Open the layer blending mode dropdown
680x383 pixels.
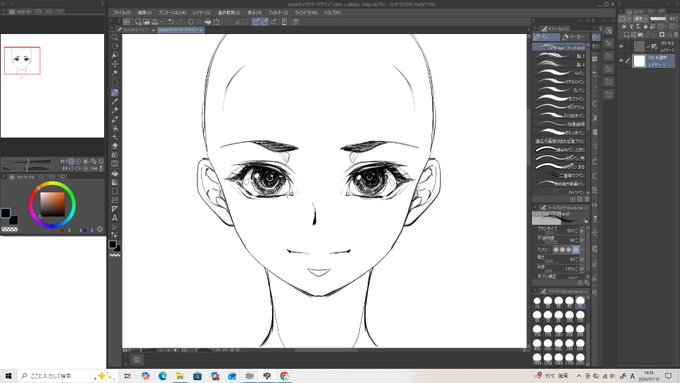(640, 19)
